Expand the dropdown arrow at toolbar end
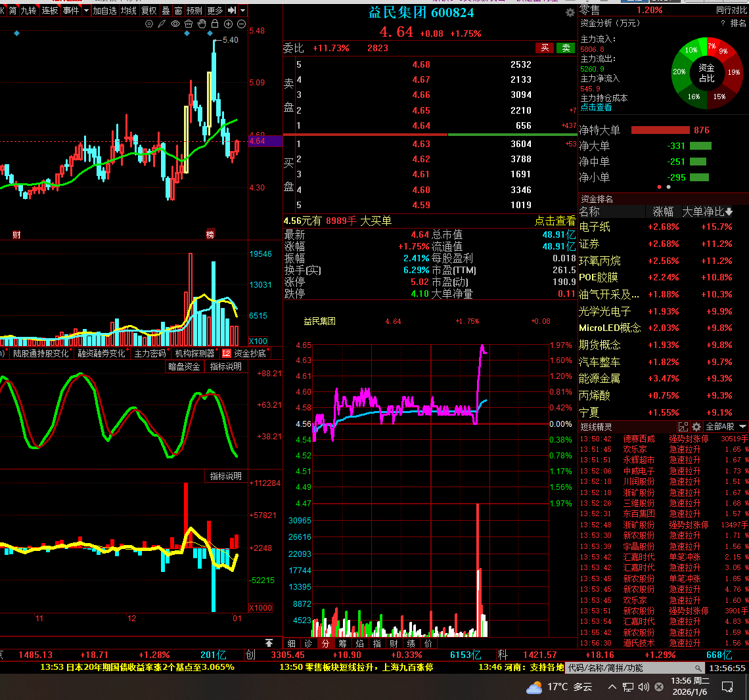Viewport: 749px width, 700px height. 242,11
